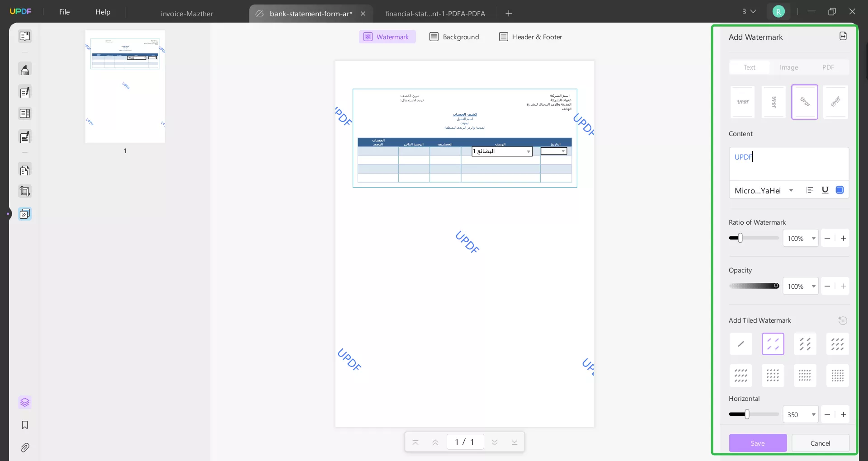Open the Bookmarks panel icon

[25, 425]
